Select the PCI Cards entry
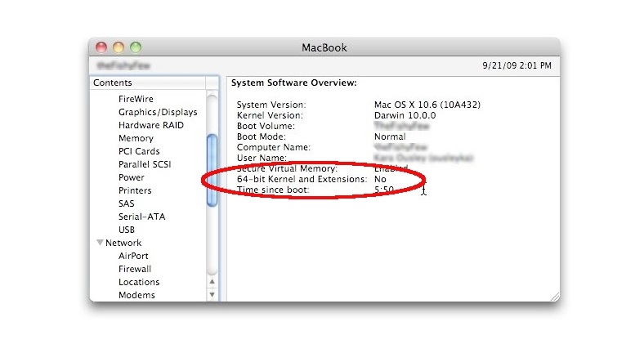Image resolution: width=644 pixels, height=362 pixels. 139,151
